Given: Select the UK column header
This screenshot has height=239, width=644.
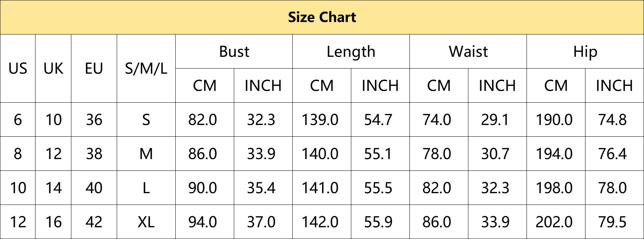Looking at the screenshot, I should [x=53, y=69].
